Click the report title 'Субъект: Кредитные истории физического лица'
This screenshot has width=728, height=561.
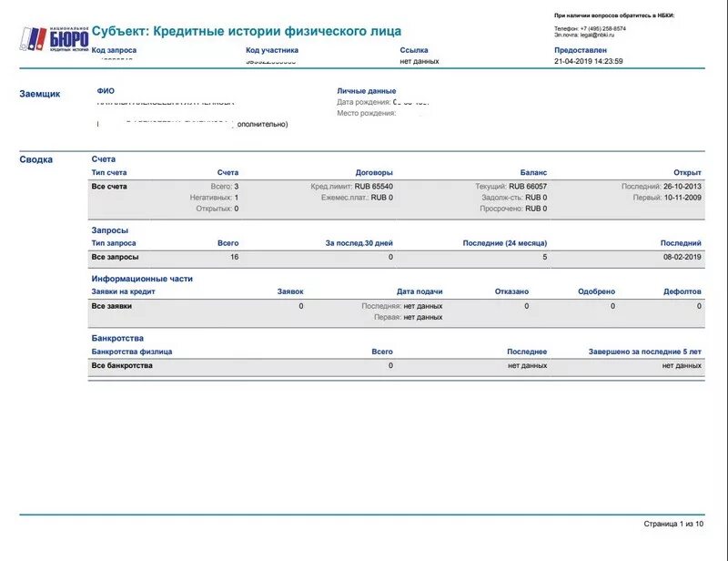point(247,31)
